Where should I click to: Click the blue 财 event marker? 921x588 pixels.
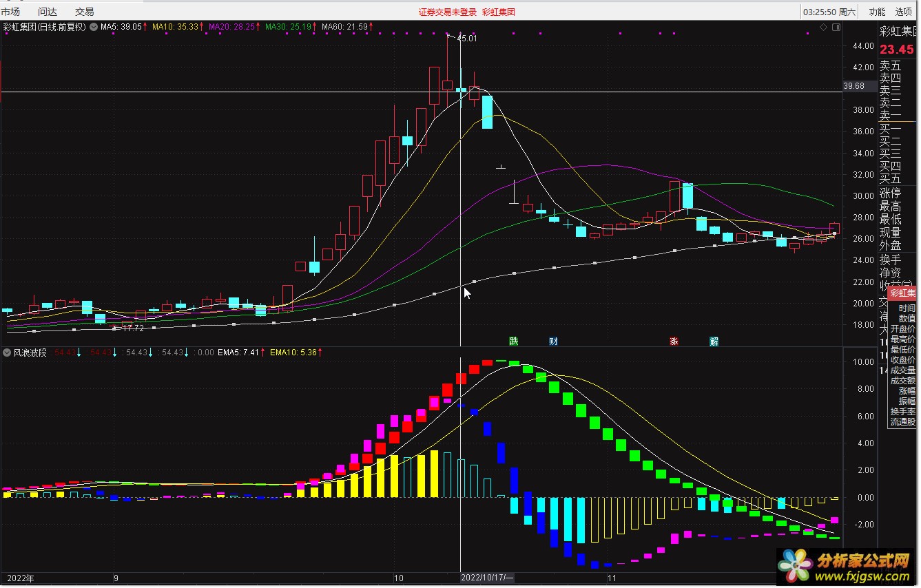[553, 341]
